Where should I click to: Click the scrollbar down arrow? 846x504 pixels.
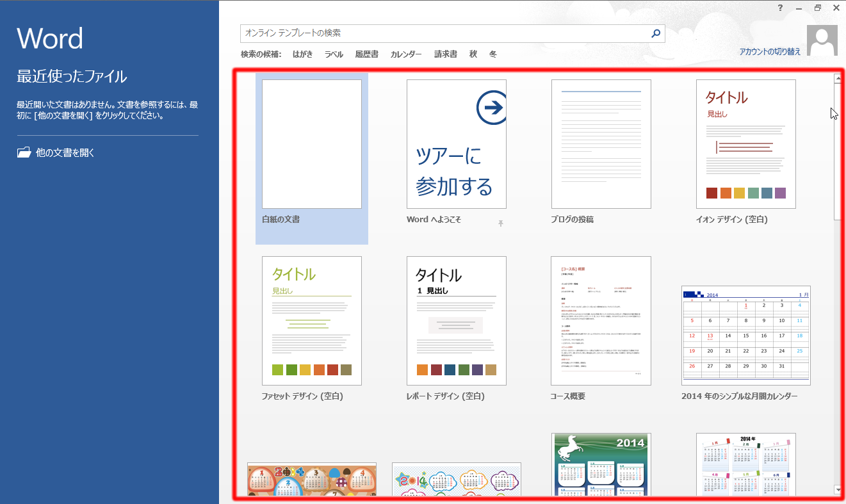coord(838,490)
